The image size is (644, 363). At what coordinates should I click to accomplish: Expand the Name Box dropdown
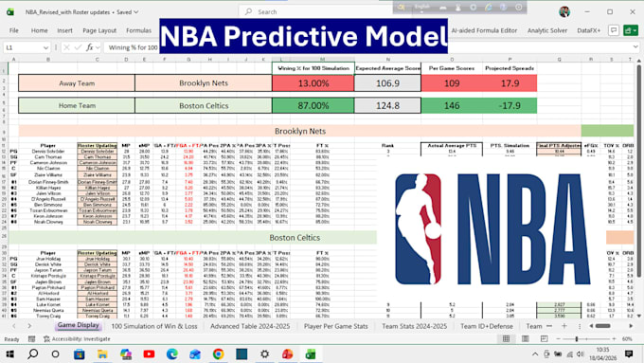45,47
